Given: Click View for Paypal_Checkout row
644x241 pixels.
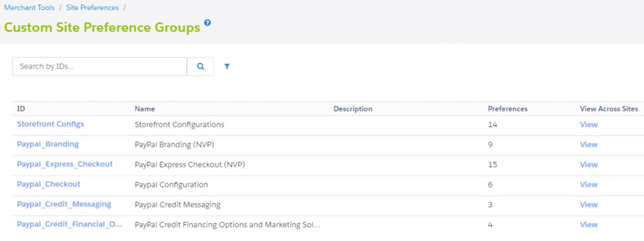Looking at the screenshot, I should click(x=589, y=184).
